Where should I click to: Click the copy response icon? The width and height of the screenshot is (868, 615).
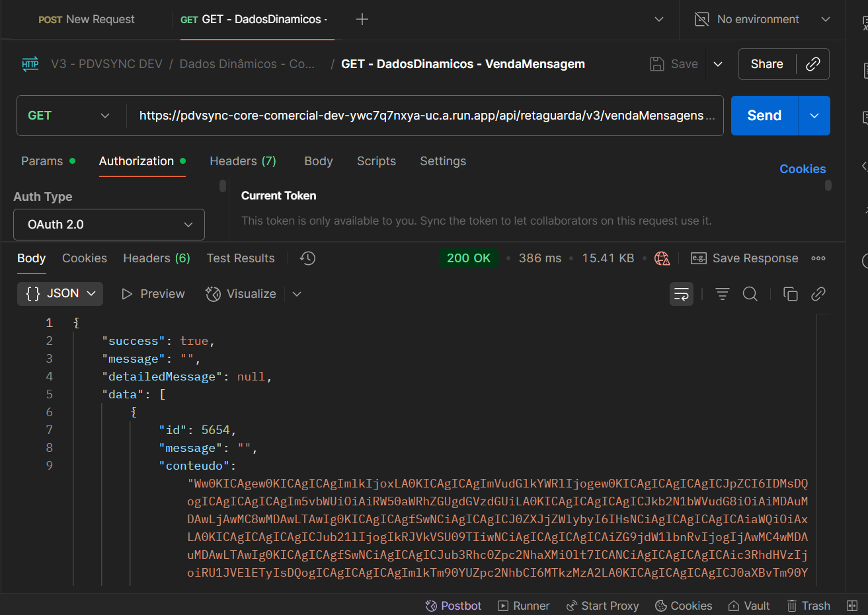pos(790,294)
